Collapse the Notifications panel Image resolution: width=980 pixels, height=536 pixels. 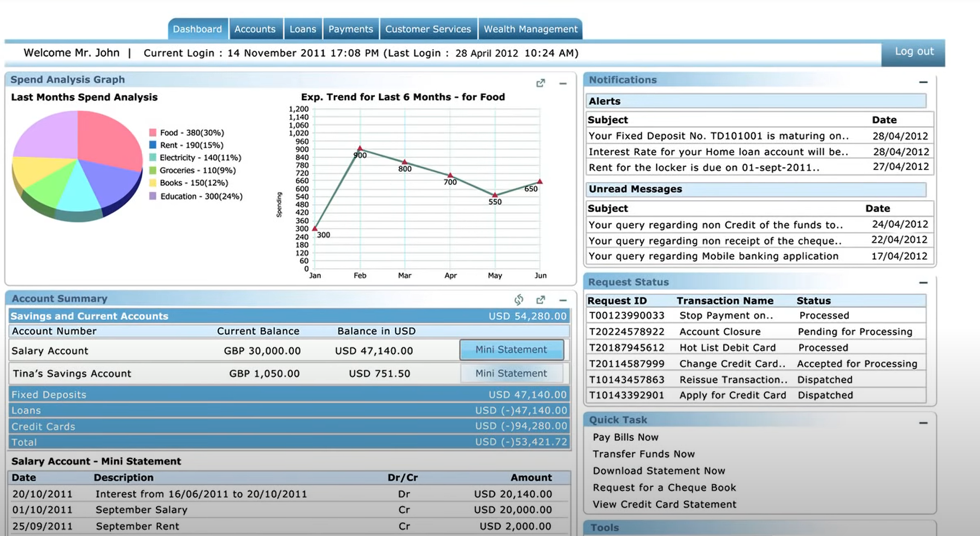924,82
